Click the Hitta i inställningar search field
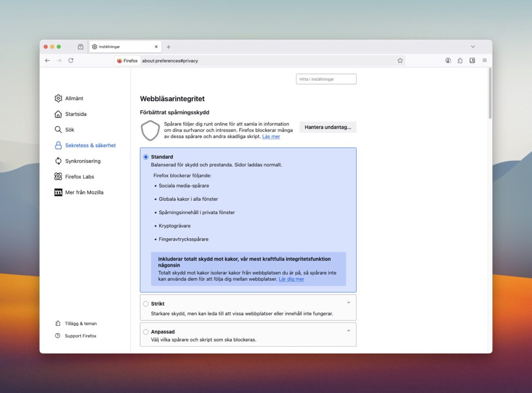Image resolution: width=532 pixels, height=393 pixels. click(326, 79)
